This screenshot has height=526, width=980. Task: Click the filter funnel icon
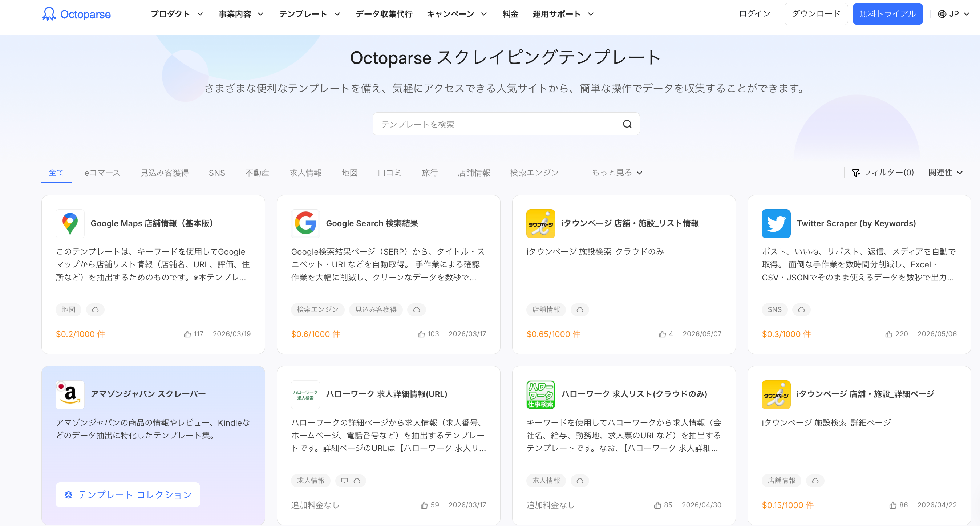[x=856, y=173]
